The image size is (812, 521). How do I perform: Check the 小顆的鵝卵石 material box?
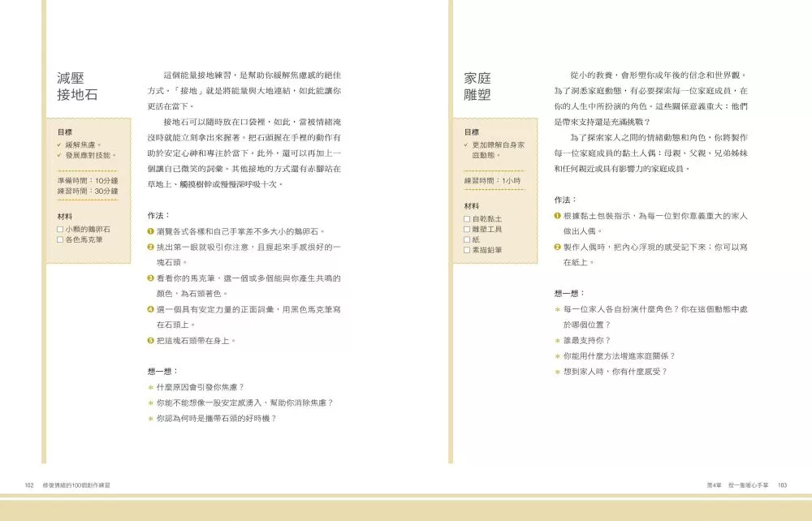58,230
